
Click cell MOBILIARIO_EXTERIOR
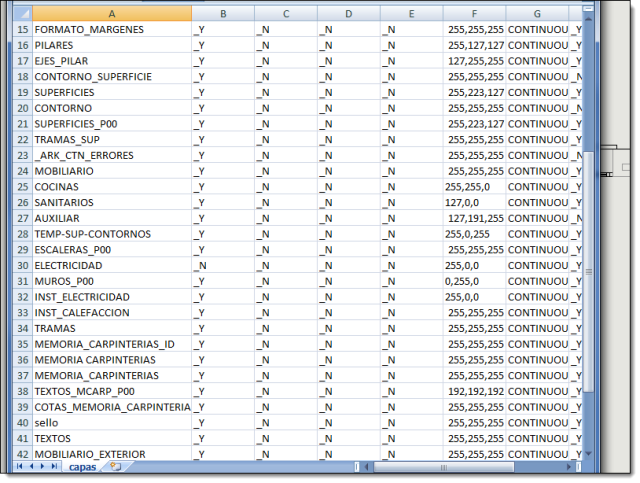click(112, 454)
